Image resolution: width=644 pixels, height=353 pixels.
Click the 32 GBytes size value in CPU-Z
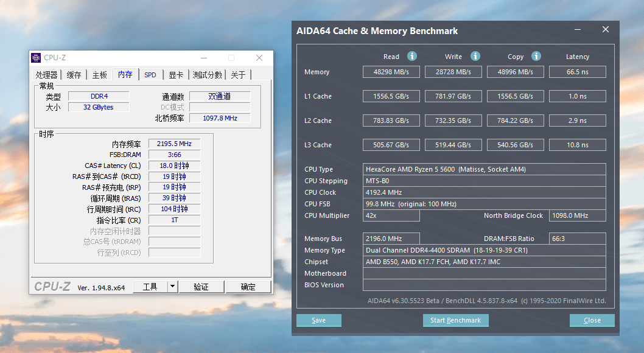[99, 107]
